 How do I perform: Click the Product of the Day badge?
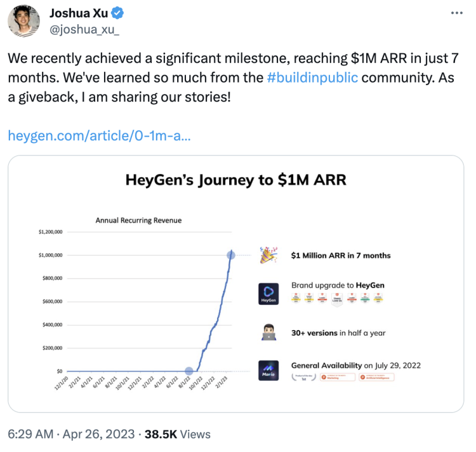tap(303, 377)
